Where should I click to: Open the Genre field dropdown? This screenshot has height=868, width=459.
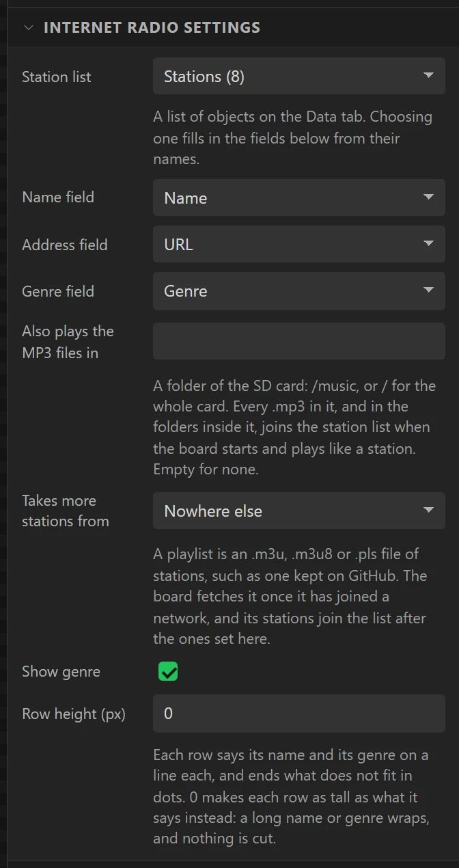[299, 290]
